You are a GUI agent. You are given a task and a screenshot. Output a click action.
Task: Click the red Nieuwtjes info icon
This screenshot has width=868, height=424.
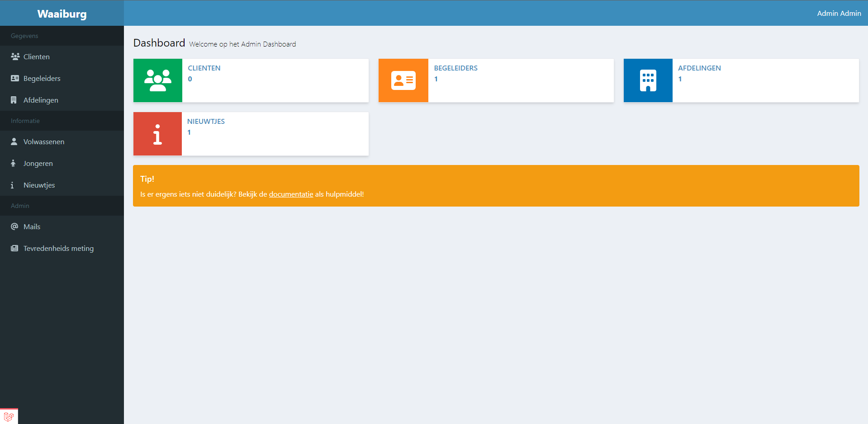pos(157,134)
